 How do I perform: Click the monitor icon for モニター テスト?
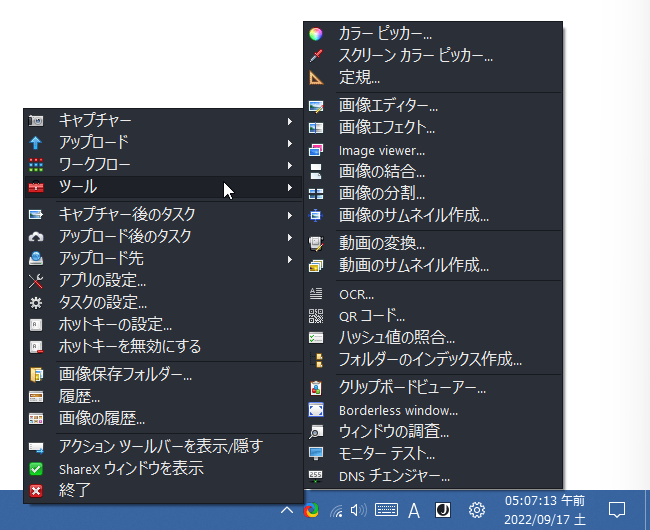[x=316, y=453]
